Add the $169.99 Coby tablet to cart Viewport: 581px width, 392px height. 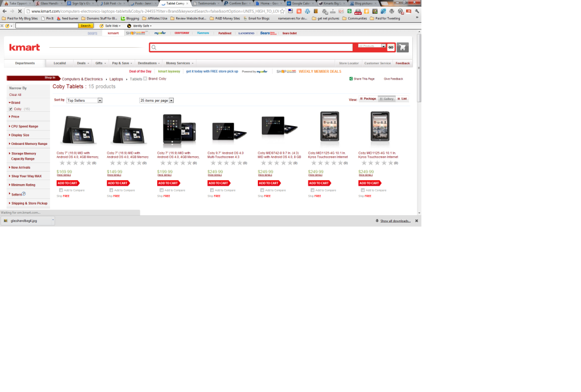point(68,183)
